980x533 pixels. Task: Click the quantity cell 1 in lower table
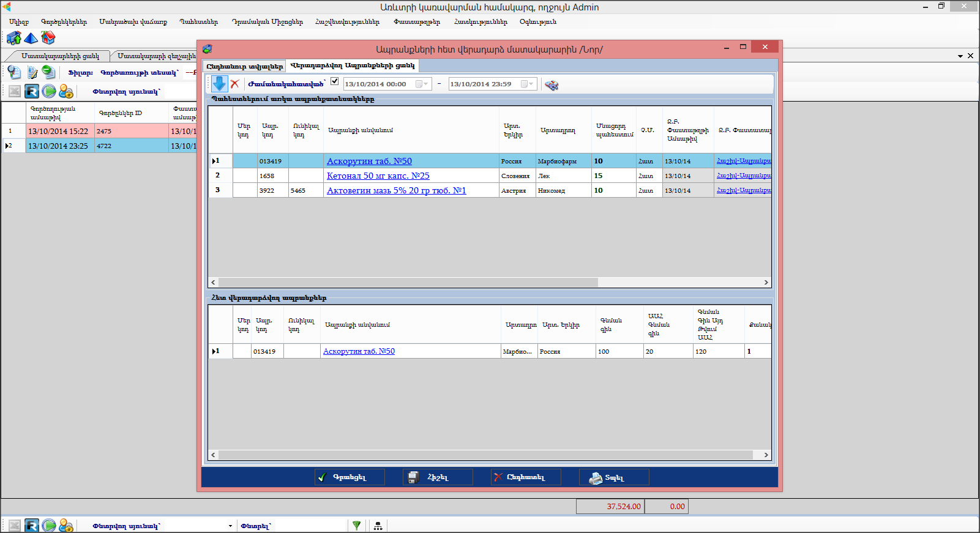(758, 351)
